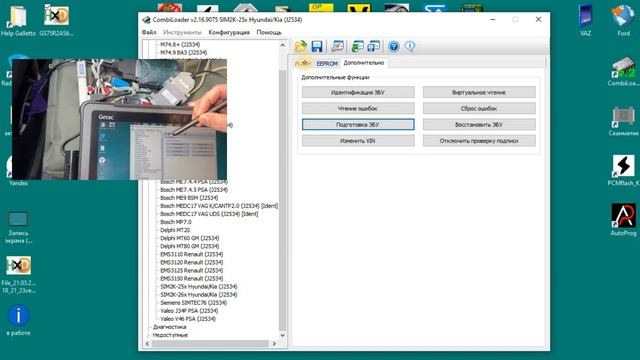This screenshot has height=360, width=640.
Task: Launch Сканматик desktop shortcut
Action: point(623,121)
